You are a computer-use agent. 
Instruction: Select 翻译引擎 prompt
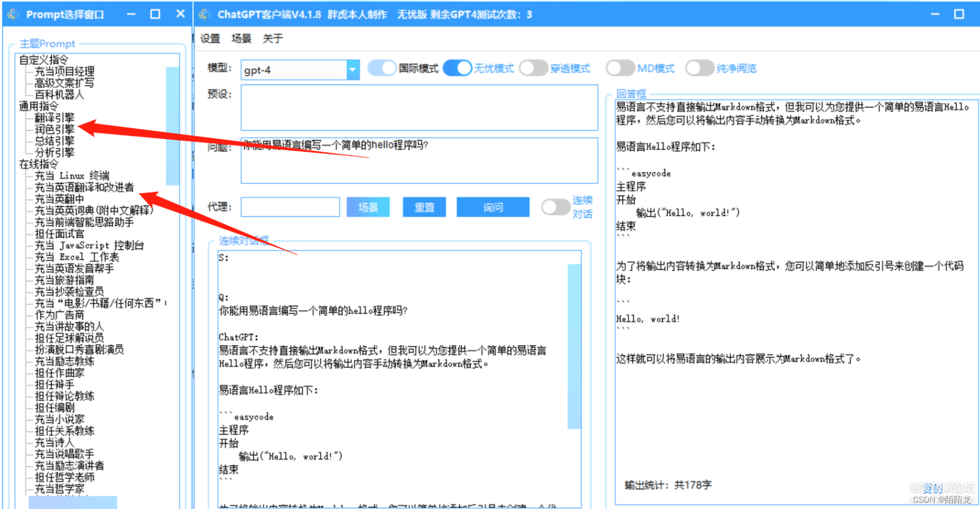(55, 118)
